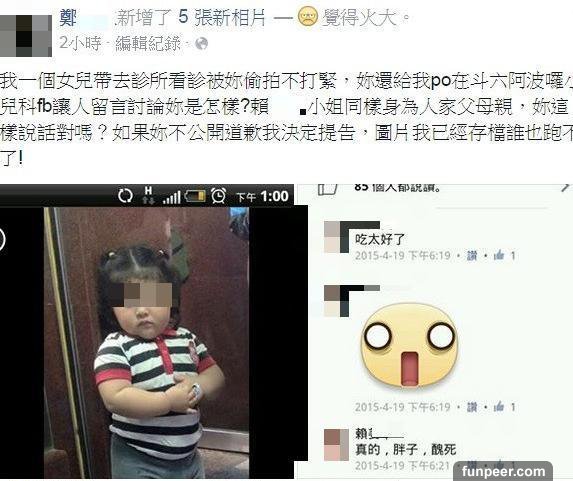Tap the alarm clock status icon
Image resolution: width=573 pixels, height=481 pixels.
coord(218,196)
